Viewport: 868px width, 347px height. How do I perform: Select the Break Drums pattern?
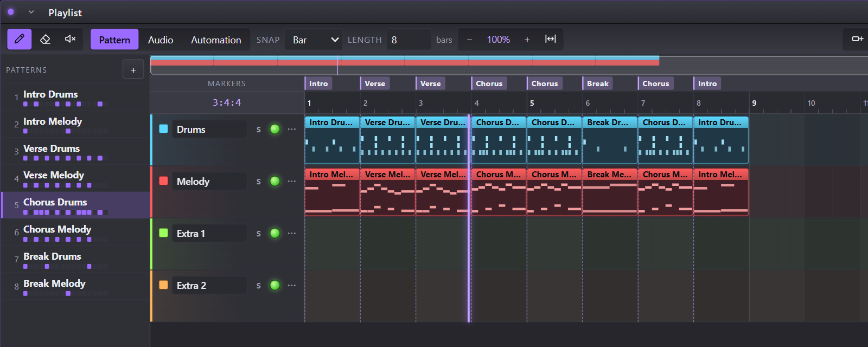(75, 259)
